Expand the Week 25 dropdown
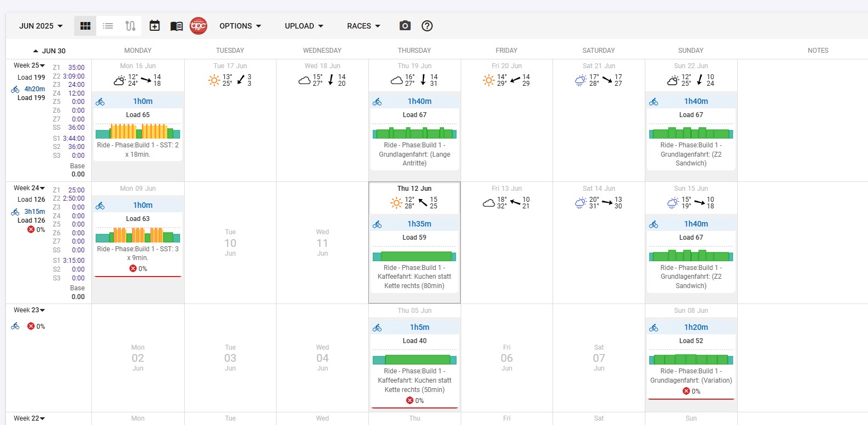This screenshot has width=868, height=425. 30,65
